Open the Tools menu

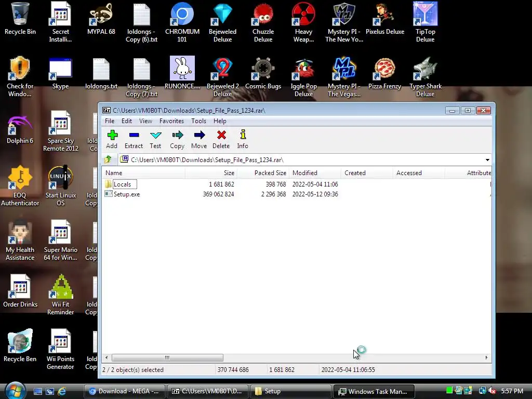198,121
